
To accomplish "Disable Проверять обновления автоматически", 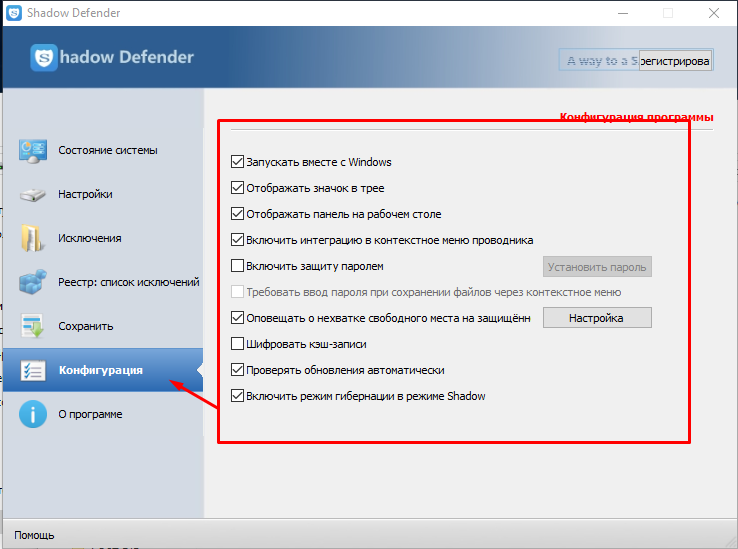I will click(237, 370).
